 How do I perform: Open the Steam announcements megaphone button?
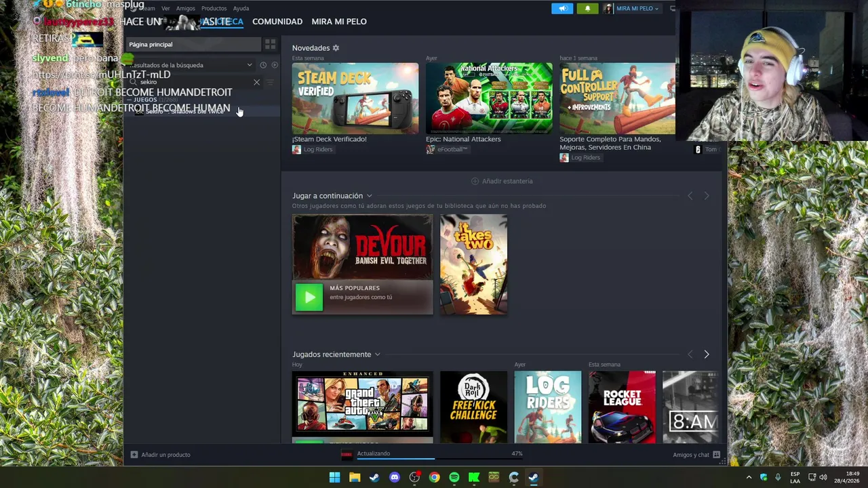tap(562, 8)
